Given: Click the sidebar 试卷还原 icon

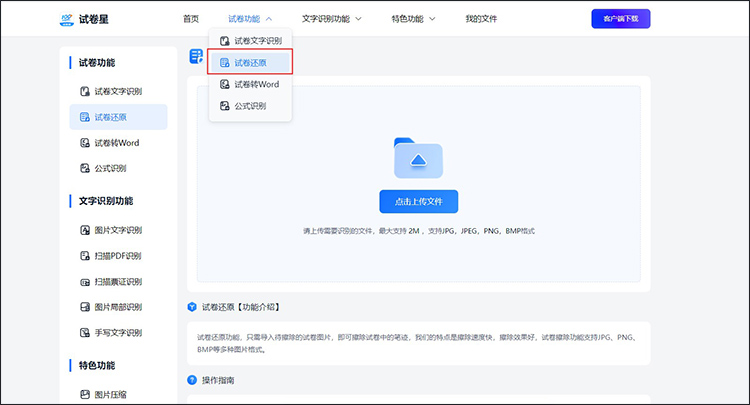Looking at the screenshot, I should (85, 117).
